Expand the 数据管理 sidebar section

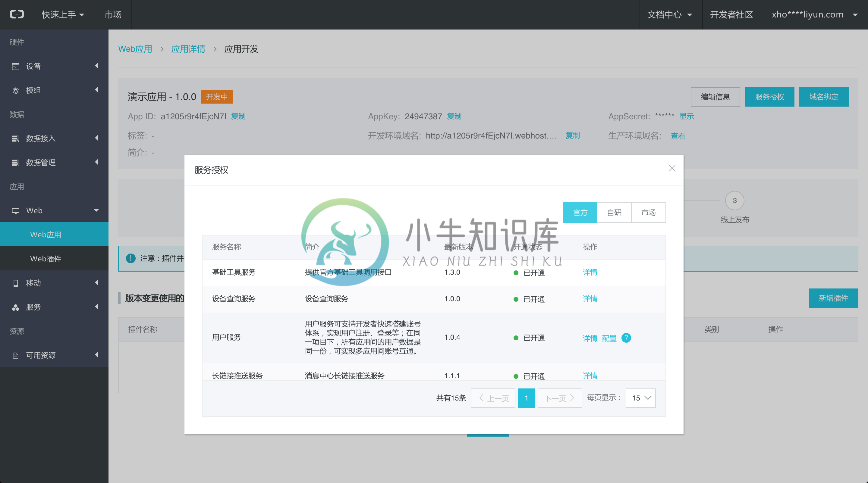click(97, 162)
